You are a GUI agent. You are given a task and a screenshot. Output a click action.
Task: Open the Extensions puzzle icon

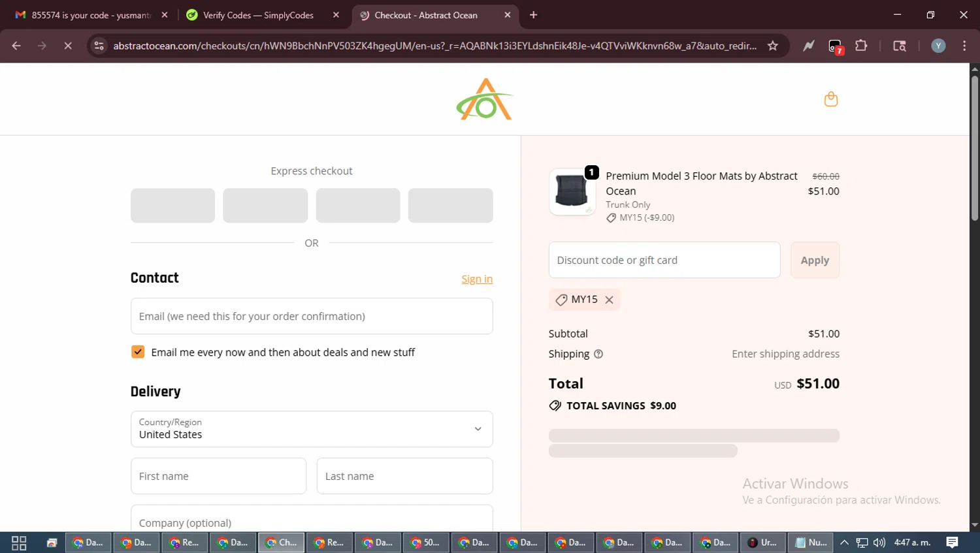[x=861, y=46]
